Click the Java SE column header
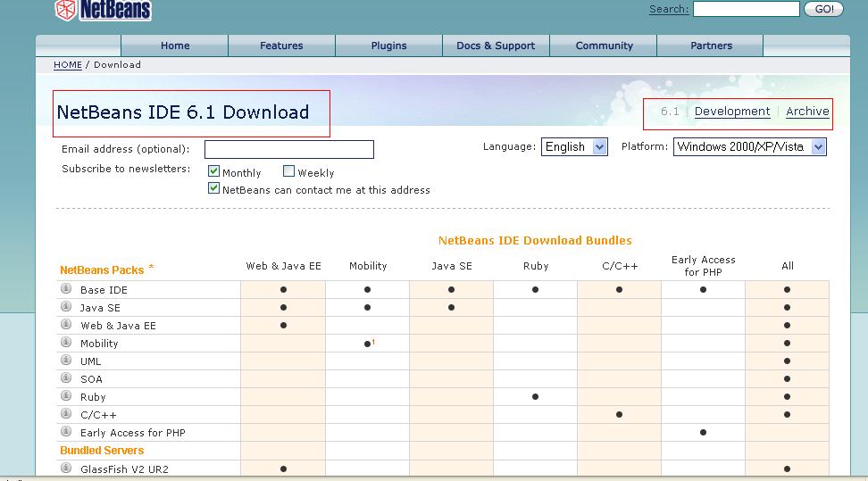The height and width of the screenshot is (481, 868). point(452,266)
